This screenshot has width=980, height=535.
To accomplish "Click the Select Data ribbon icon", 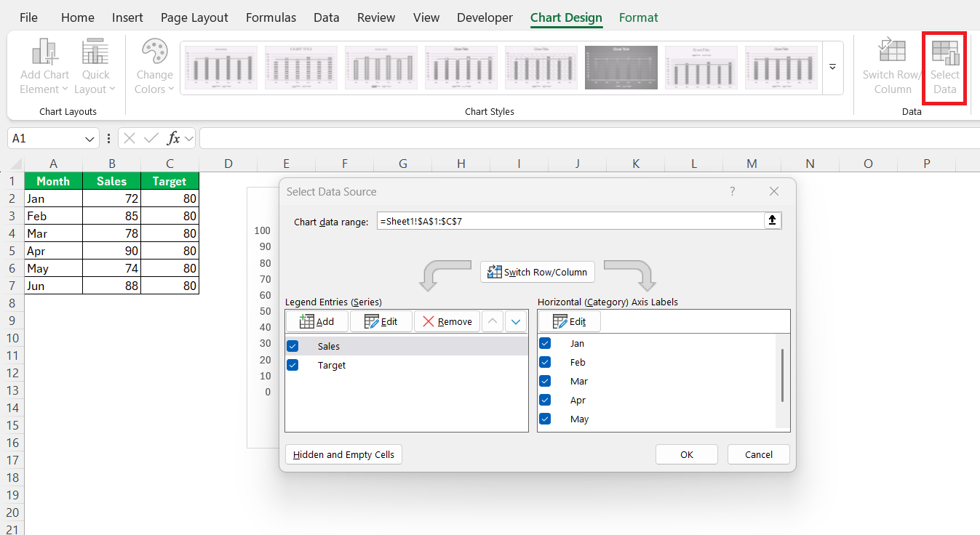I will coord(944,67).
